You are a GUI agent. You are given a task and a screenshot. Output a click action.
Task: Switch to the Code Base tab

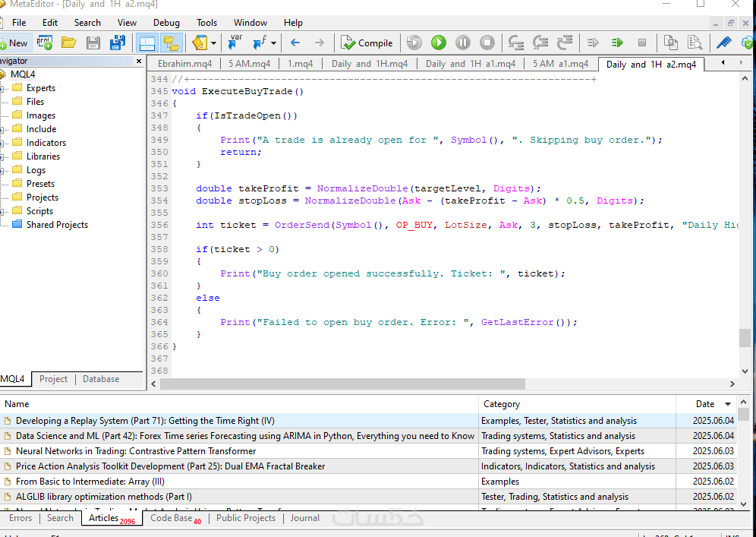(171, 518)
